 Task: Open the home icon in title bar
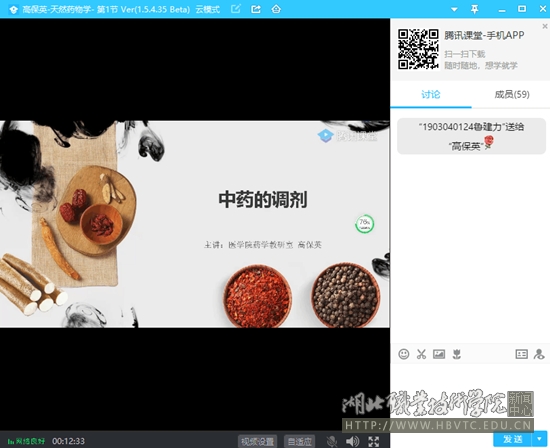276,9
